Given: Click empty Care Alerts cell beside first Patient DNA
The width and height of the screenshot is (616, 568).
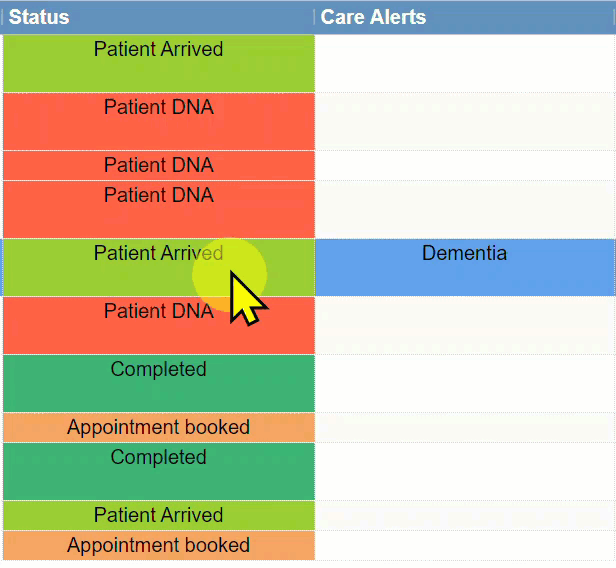Looking at the screenshot, I should click(464, 120).
